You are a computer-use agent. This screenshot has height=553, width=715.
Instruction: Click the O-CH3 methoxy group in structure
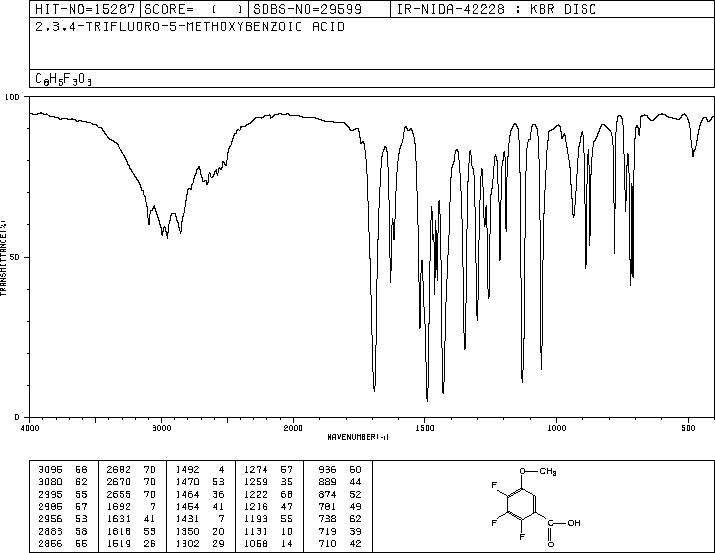tap(538, 471)
